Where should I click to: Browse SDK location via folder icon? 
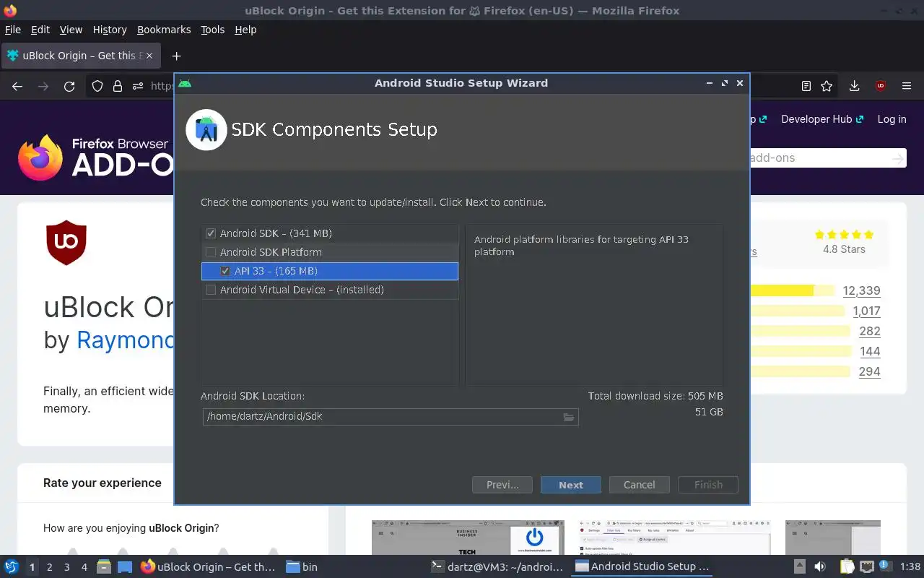click(x=568, y=417)
